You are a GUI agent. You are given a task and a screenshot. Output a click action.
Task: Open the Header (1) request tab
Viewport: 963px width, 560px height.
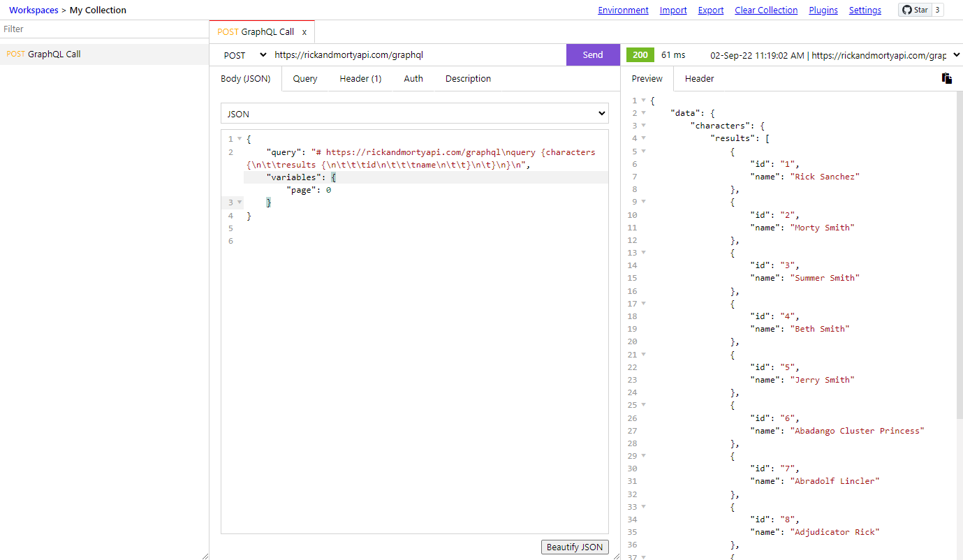click(360, 79)
